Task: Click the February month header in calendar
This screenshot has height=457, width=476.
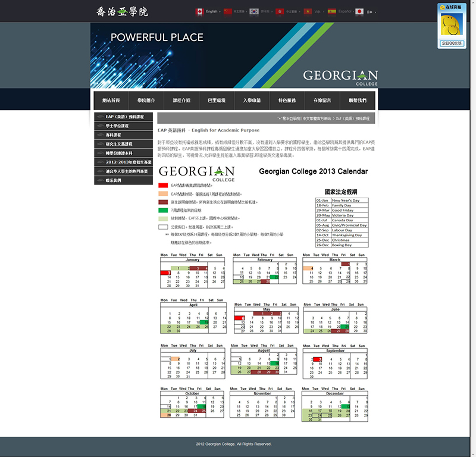Action: tap(265, 260)
